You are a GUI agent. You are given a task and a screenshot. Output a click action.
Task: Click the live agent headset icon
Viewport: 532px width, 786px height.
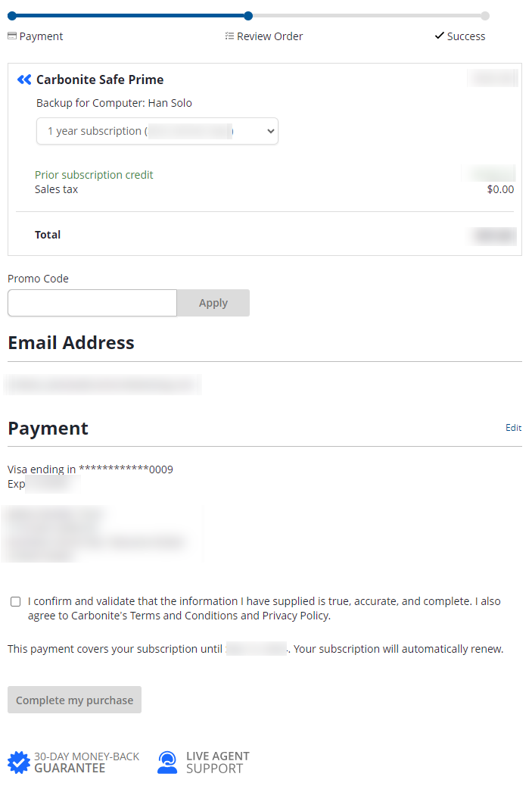pos(167,762)
